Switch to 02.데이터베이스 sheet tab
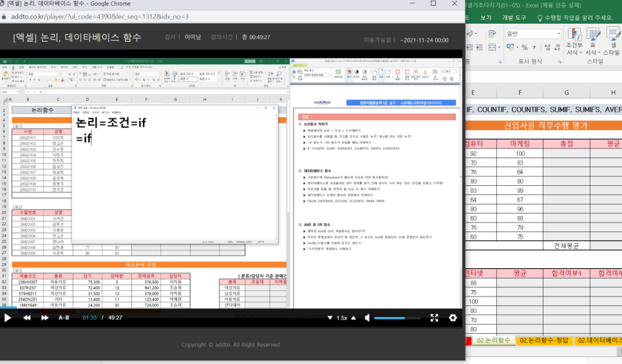This screenshot has height=364, width=622. pyautogui.click(x=598, y=340)
